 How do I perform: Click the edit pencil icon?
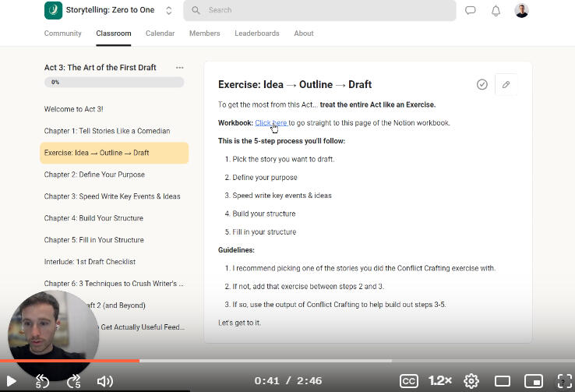tap(506, 84)
